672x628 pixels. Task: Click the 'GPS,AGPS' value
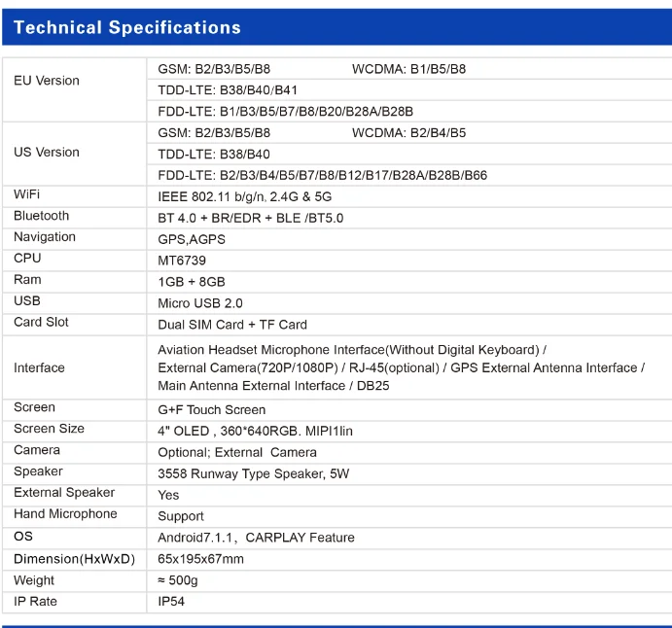click(192, 239)
